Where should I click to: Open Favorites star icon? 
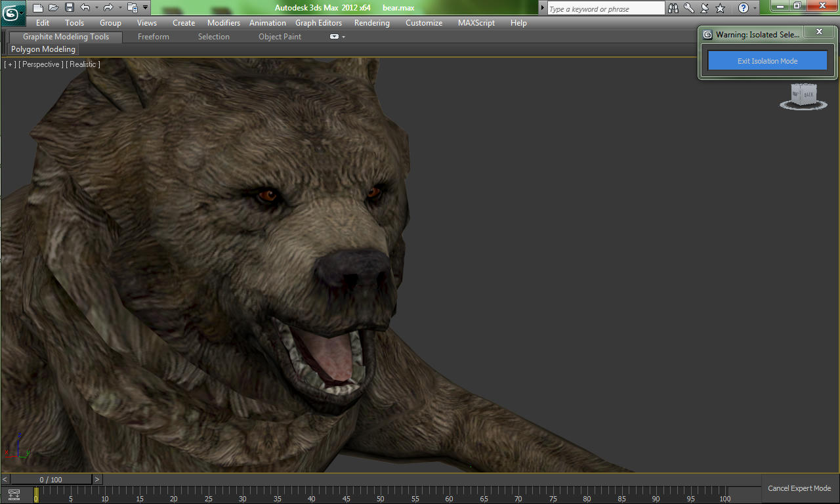click(720, 8)
